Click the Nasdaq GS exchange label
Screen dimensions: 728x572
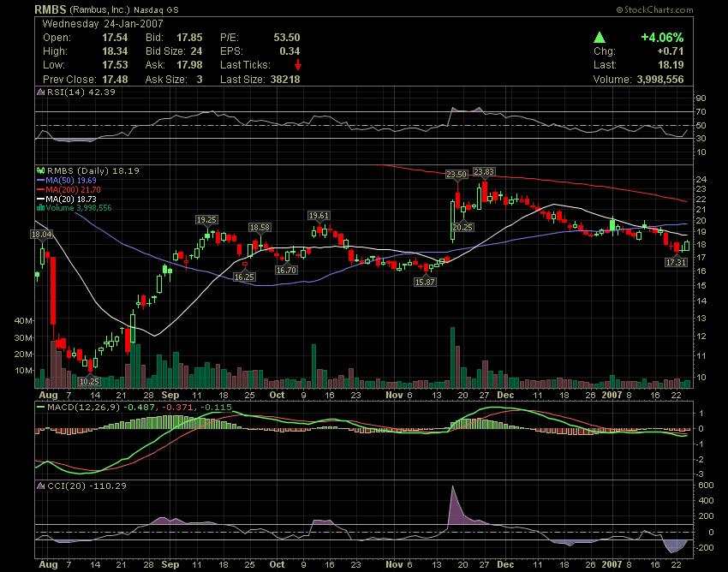click(x=156, y=9)
